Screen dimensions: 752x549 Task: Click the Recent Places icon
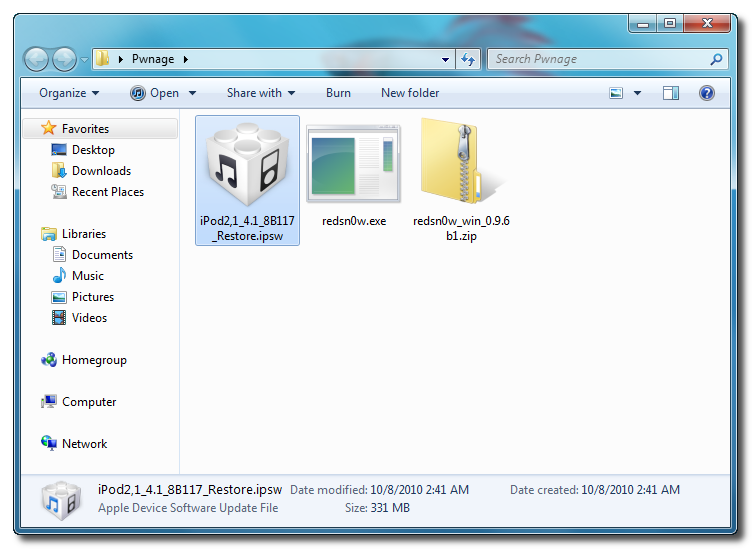[x=59, y=191]
